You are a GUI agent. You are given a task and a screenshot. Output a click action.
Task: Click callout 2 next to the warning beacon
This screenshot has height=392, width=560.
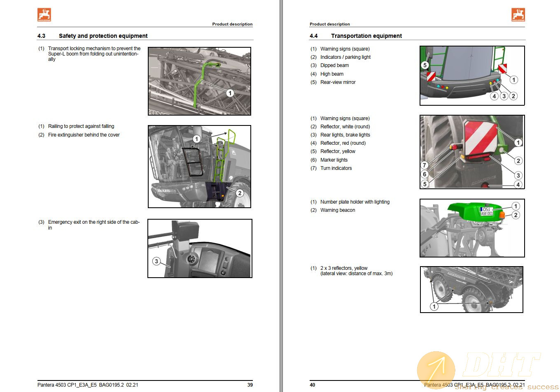pos(516,215)
